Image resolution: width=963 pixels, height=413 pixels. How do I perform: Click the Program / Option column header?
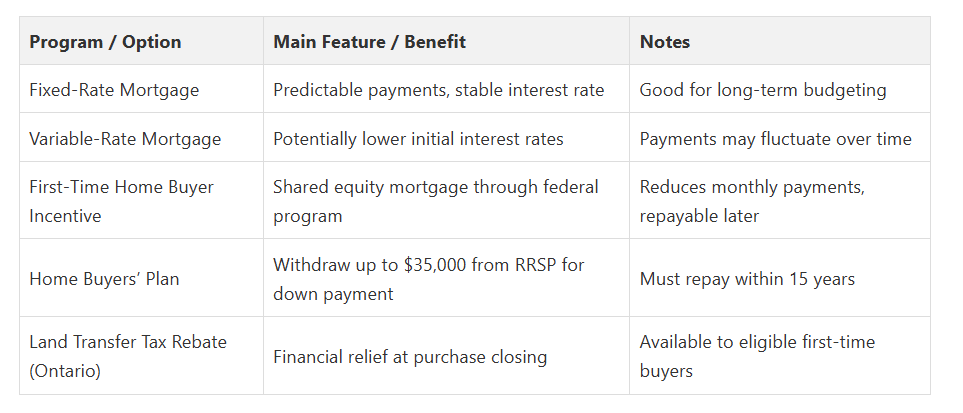tap(141, 41)
